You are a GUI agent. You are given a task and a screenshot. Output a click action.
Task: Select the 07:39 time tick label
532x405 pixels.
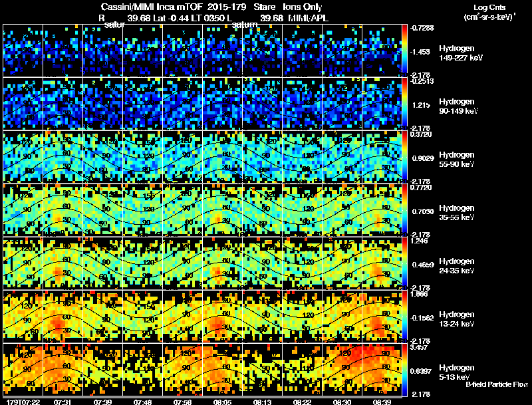103,402
